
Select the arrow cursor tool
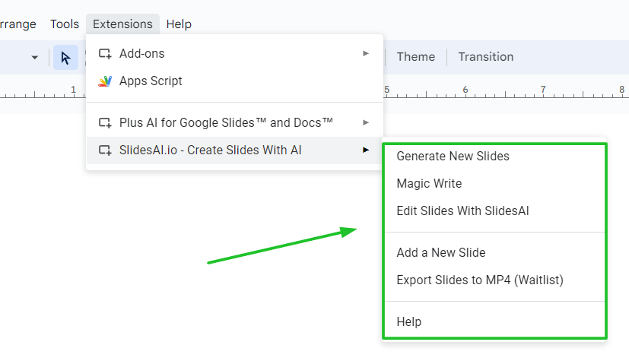pos(65,58)
